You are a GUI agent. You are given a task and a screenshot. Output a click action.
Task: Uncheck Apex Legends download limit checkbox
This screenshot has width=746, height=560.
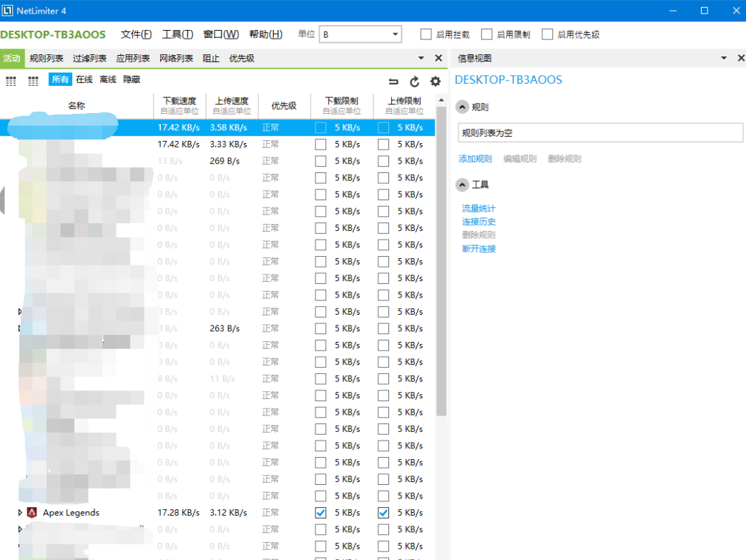tap(320, 513)
